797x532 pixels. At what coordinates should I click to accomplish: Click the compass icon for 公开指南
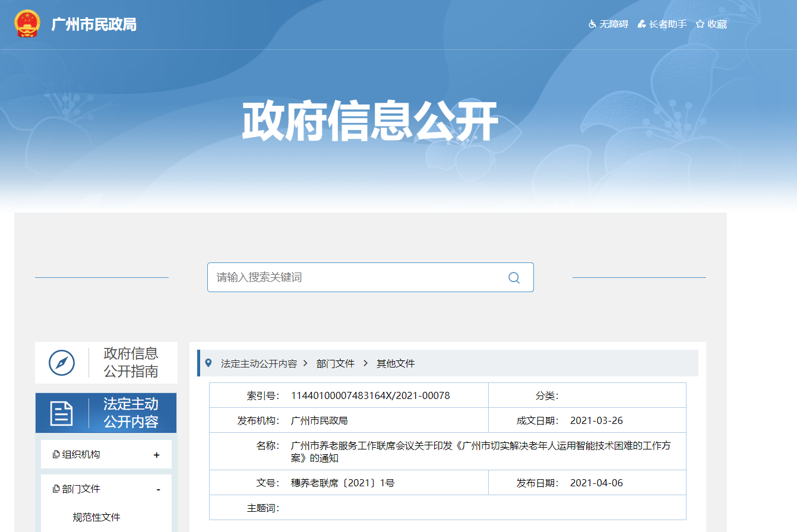click(x=62, y=363)
